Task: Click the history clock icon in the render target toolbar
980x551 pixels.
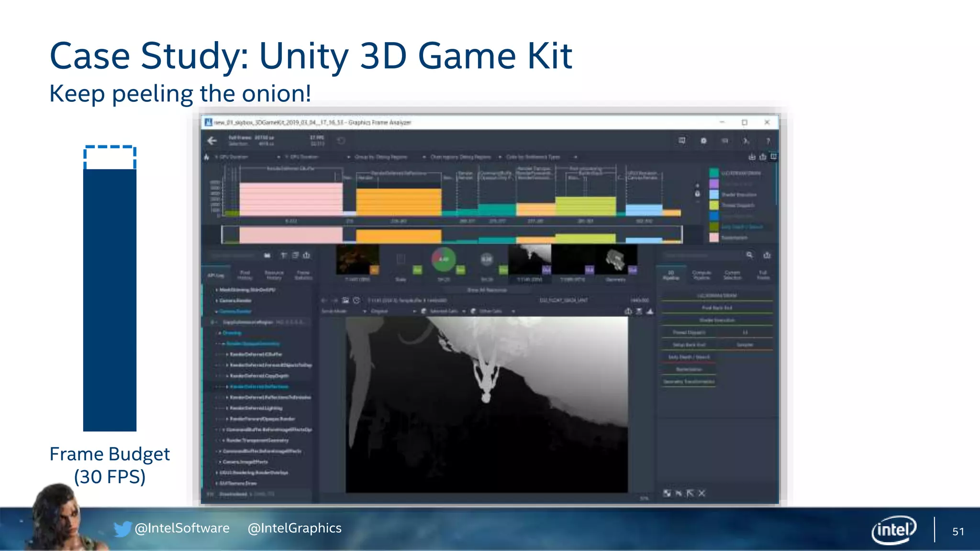Action: pos(356,300)
